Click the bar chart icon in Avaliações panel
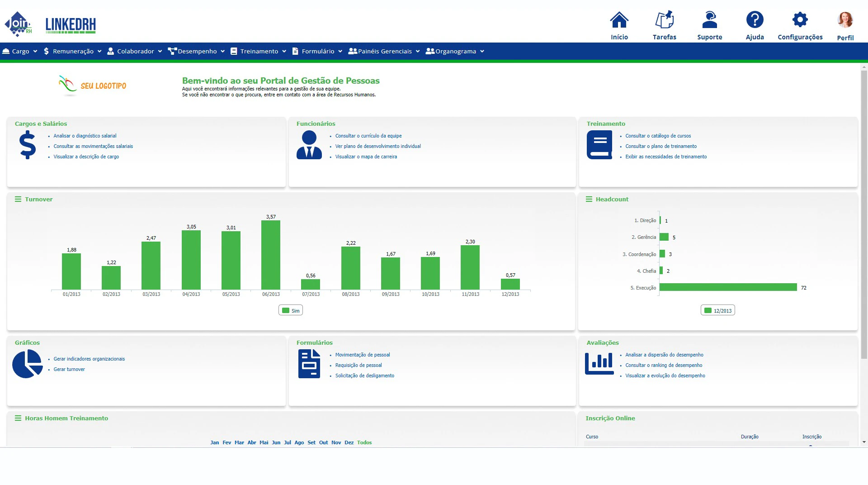The width and height of the screenshot is (868, 485). (599, 363)
